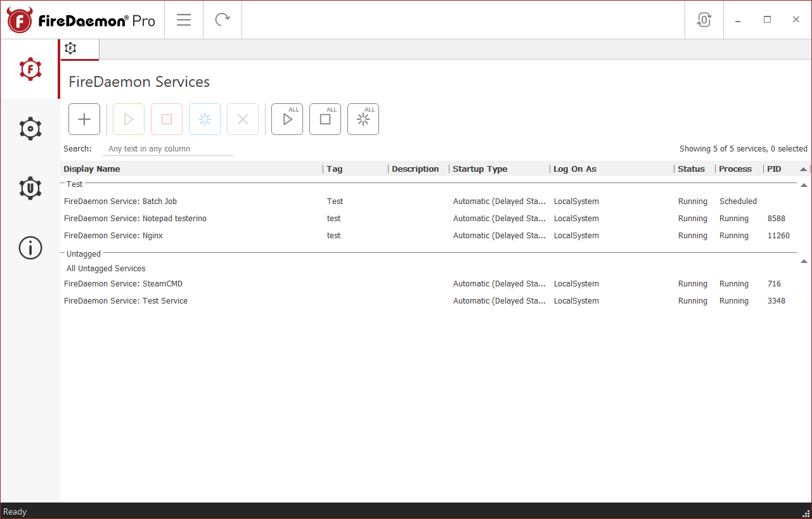Click the Search text field

click(x=168, y=149)
